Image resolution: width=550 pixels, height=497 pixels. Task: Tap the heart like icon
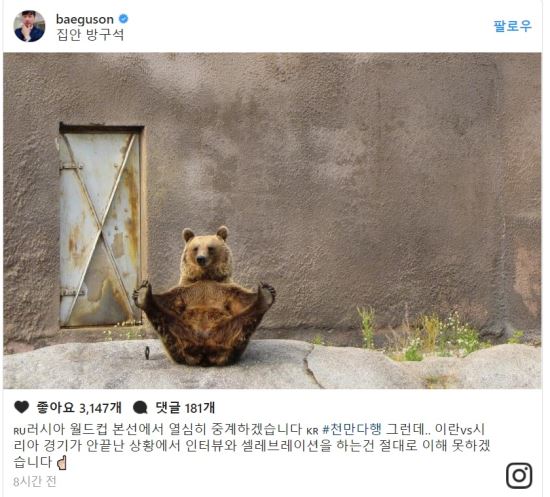coord(22,407)
